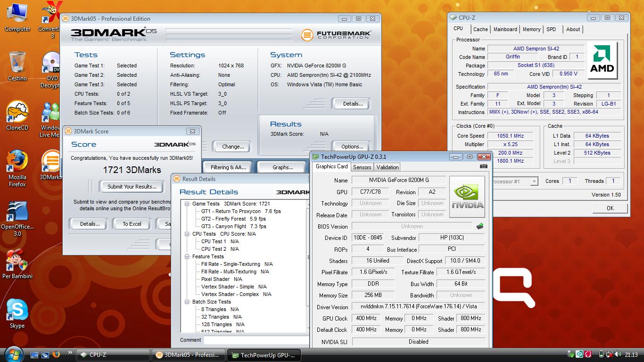The image size is (644, 362).
Task: Click the Futuremark Corporation logo
Action: pyautogui.click(x=336, y=35)
